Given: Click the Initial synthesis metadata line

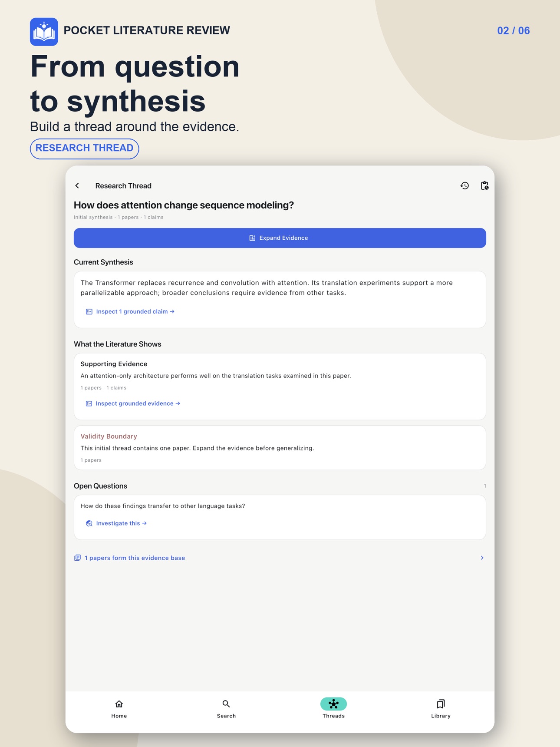Looking at the screenshot, I should [119, 218].
